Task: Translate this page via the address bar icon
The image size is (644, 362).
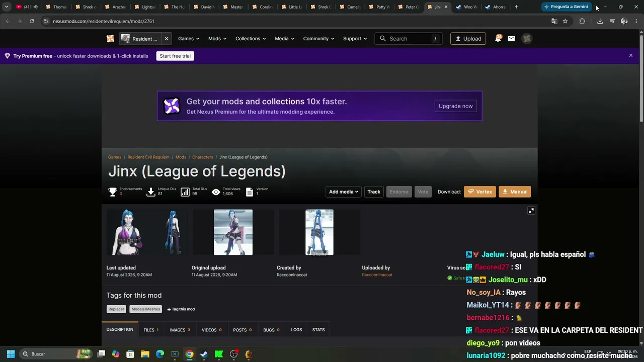Action: click(554, 21)
